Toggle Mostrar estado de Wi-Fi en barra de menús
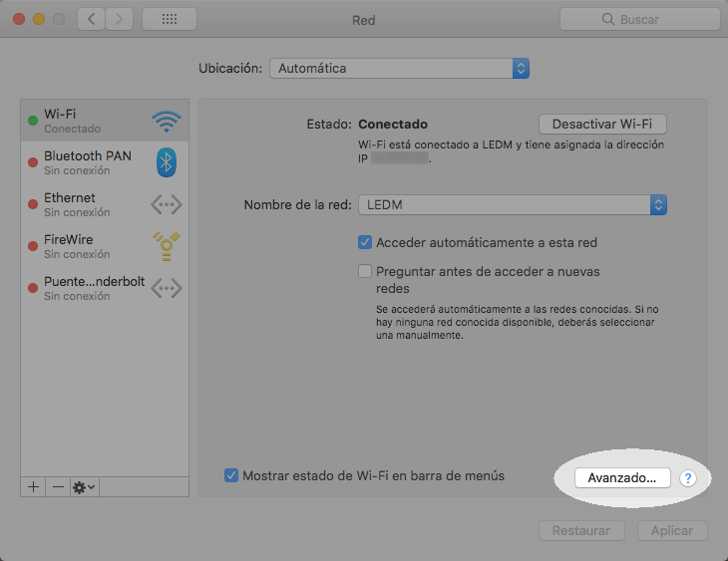 click(231, 475)
